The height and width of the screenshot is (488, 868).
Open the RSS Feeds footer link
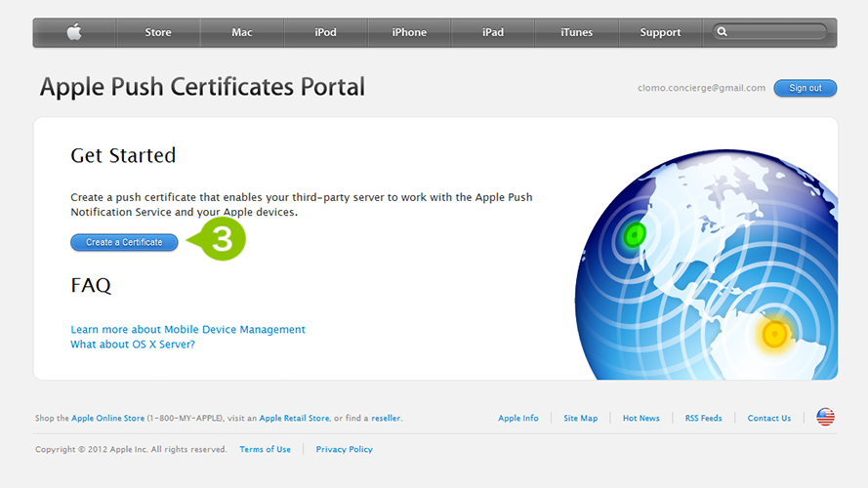coord(704,419)
